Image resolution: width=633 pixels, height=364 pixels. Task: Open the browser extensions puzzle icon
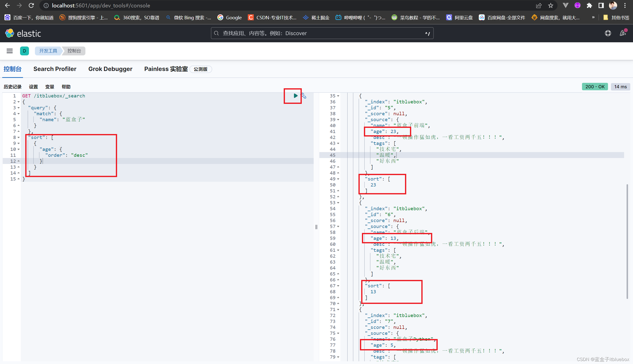pyautogui.click(x=589, y=5)
